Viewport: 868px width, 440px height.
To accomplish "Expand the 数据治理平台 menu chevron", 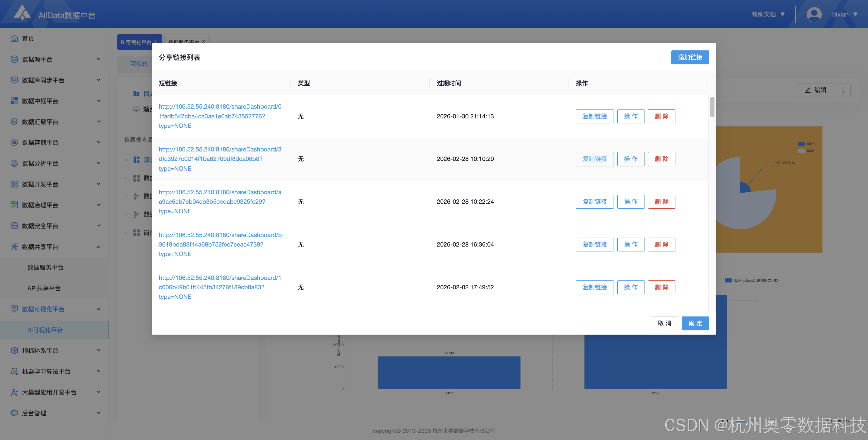I will 99,205.
